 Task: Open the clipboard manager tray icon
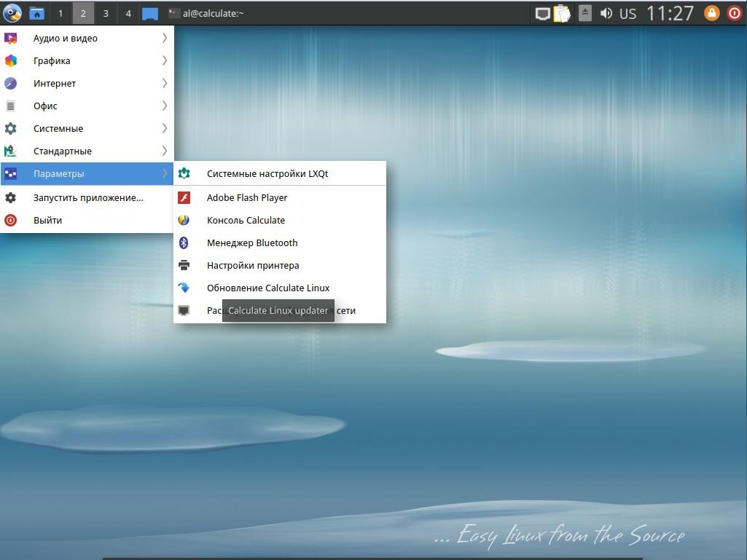561,12
